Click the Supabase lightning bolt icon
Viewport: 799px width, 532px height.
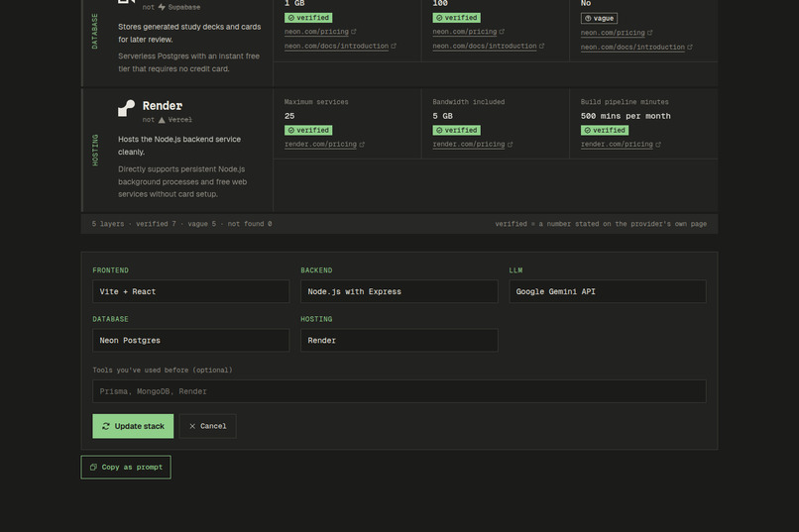(162, 7)
